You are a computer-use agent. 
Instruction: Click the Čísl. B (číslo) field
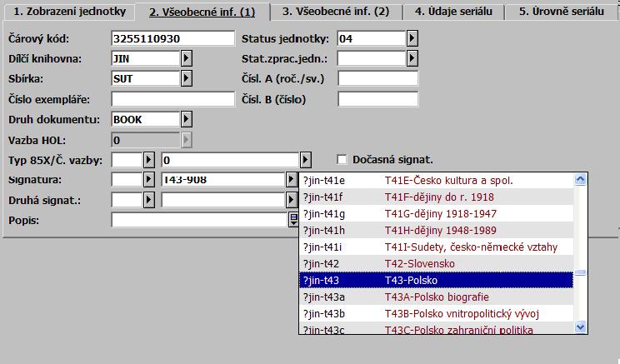(x=378, y=99)
